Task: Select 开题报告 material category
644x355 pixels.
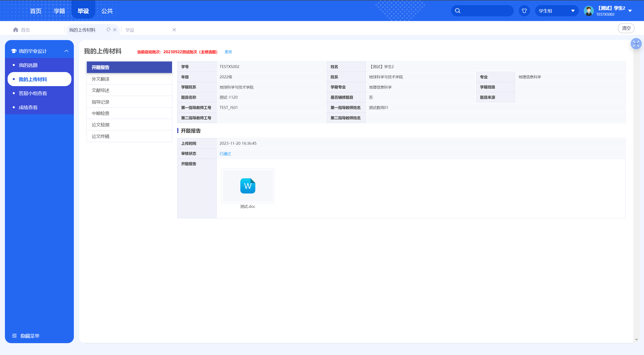Action: point(129,67)
